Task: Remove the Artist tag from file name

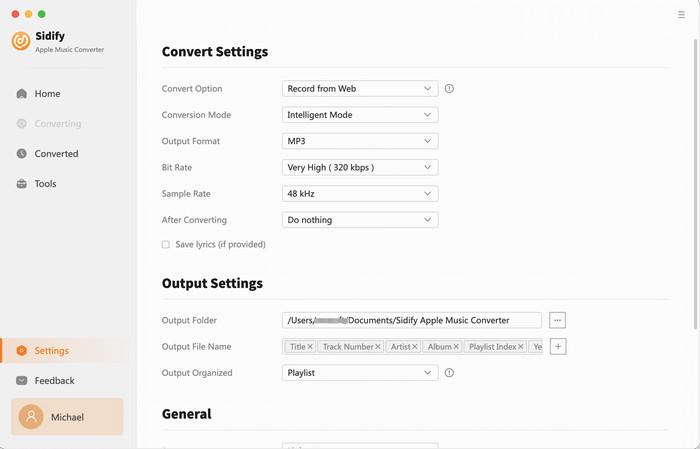Action: pyautogui.click(x=416, y=347)
